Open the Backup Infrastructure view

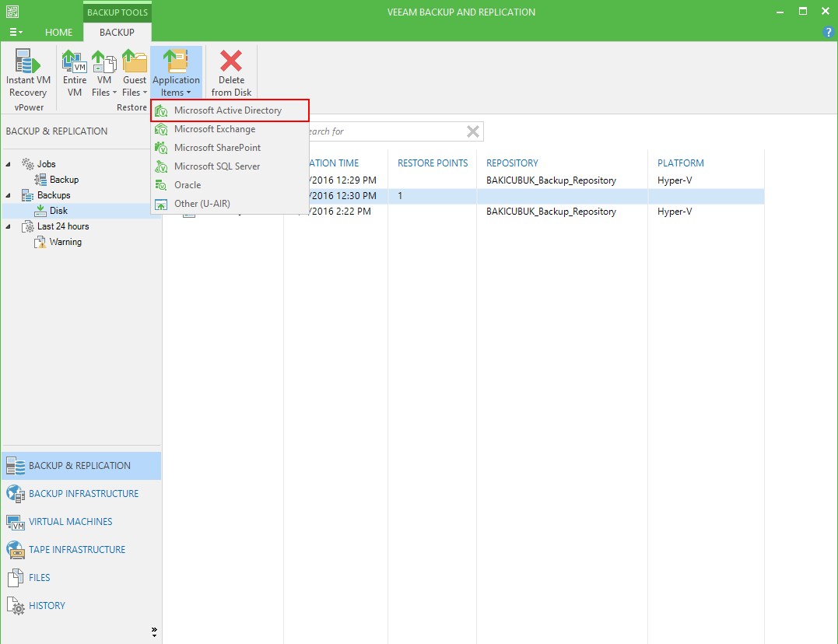click(x=81, y=493)
